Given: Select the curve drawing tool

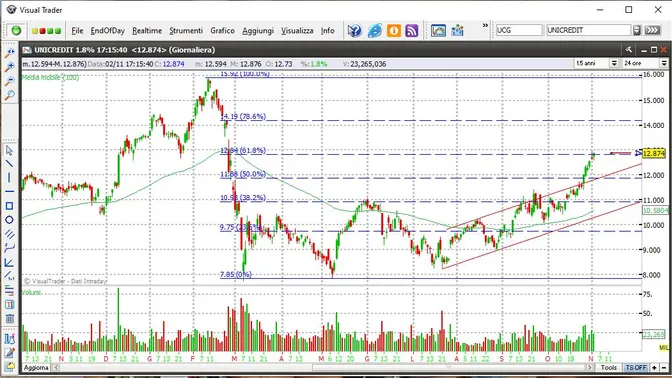Looking at the screenshot, I should (9, 248).
